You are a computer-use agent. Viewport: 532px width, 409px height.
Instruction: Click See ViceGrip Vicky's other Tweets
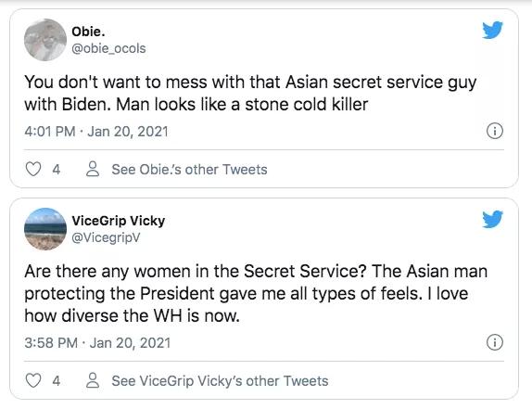tap(221, 381)
